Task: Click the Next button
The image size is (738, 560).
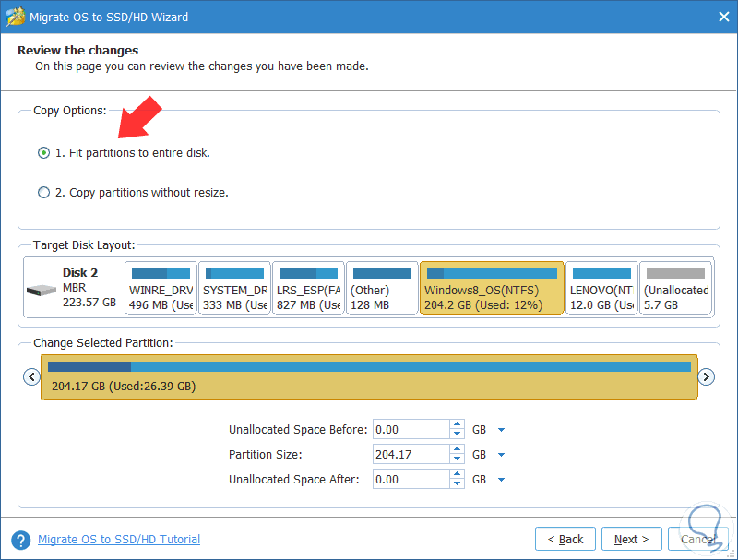Action: point(632,540)
